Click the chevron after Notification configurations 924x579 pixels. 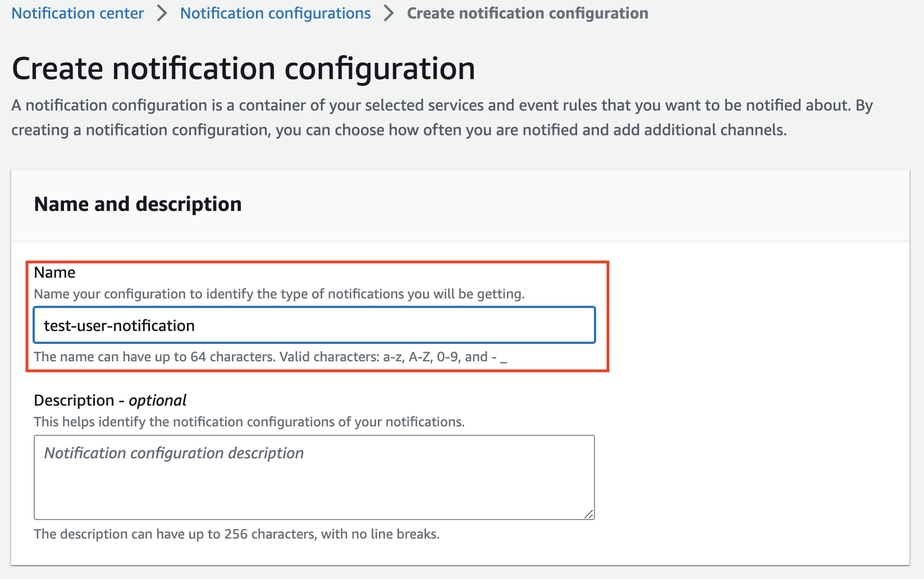[388, 13]
